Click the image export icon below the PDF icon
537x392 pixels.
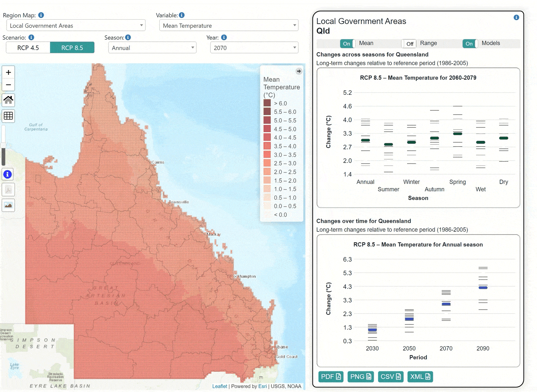click(8, 205)
